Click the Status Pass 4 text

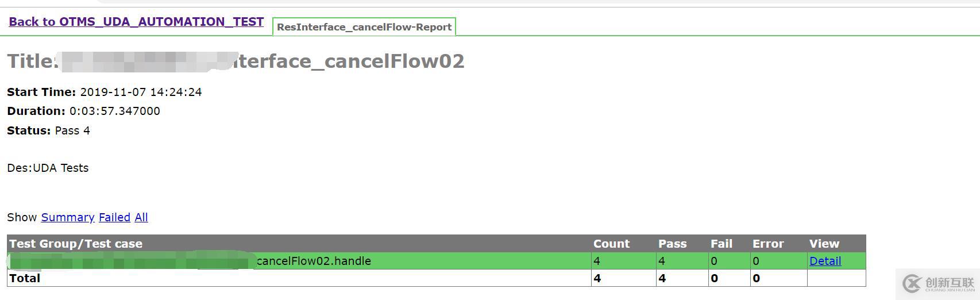[72, 130]
